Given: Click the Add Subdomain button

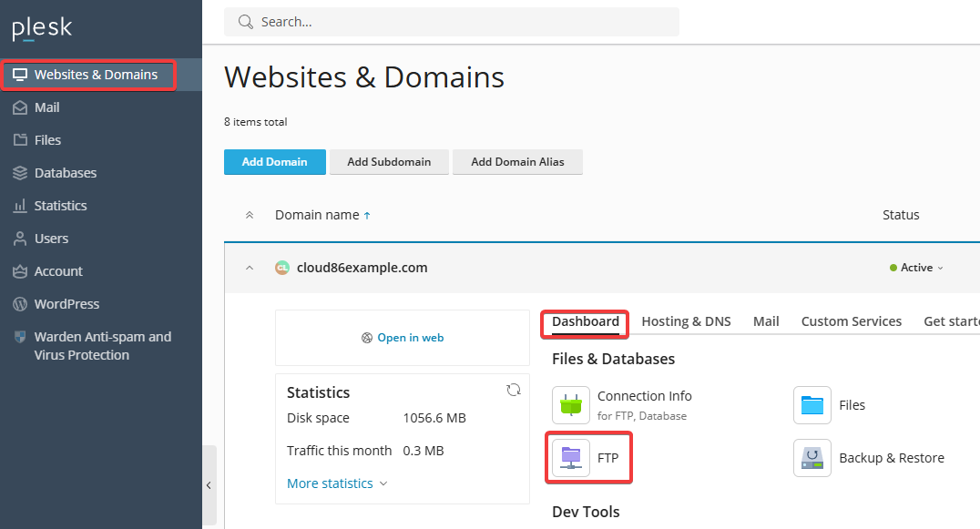Looking at the screenshot, I should pos(389,162).
